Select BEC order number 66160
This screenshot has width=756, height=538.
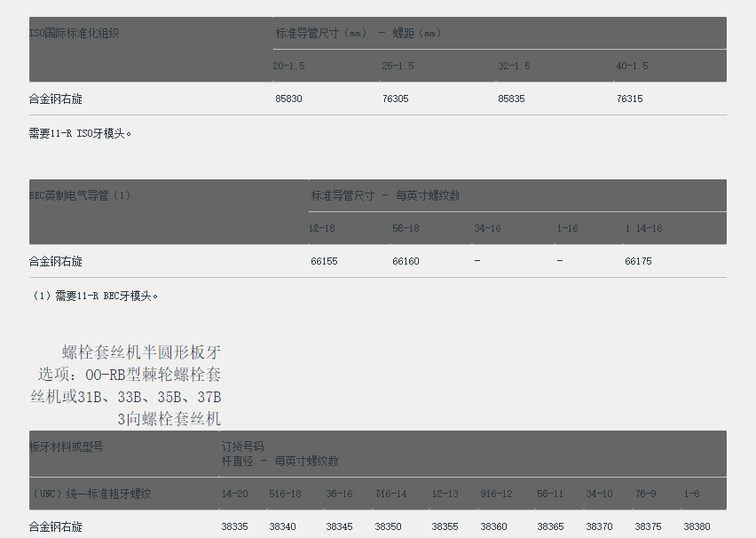click(406, 261)
